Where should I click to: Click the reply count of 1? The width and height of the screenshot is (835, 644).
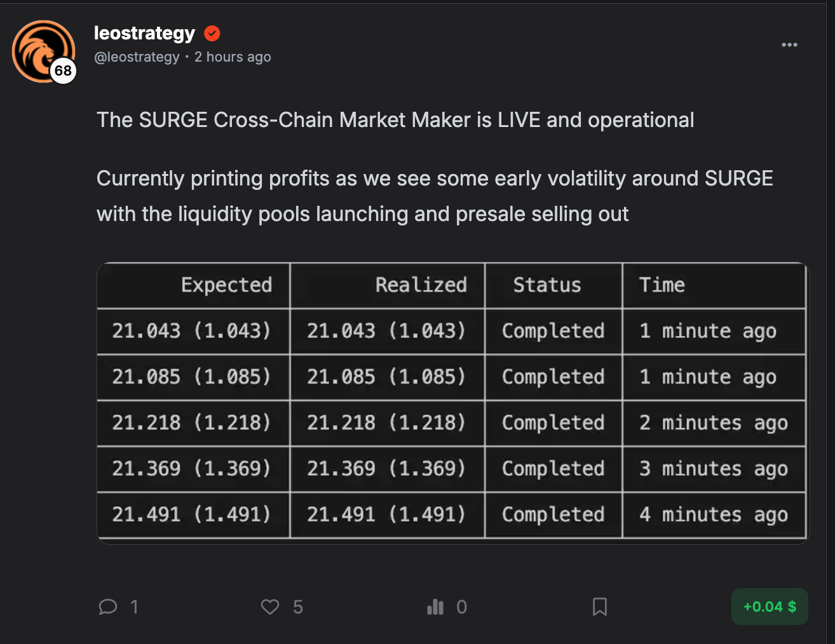134,607
